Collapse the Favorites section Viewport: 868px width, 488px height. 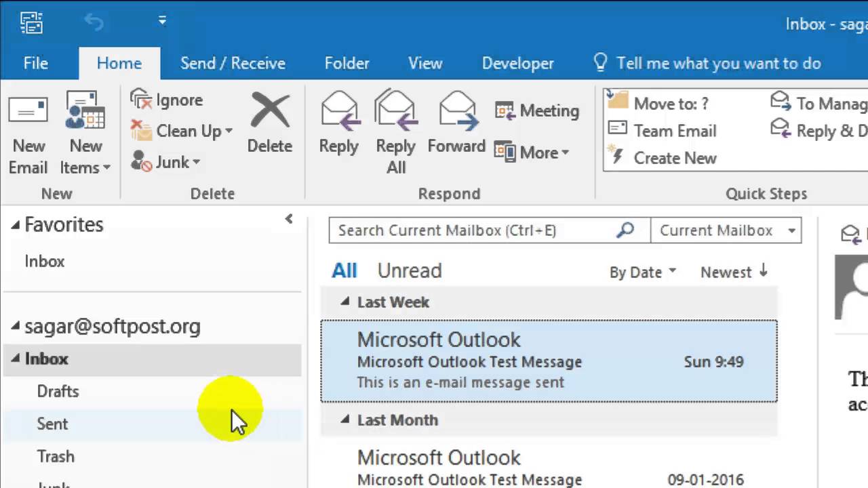point(16,225)
